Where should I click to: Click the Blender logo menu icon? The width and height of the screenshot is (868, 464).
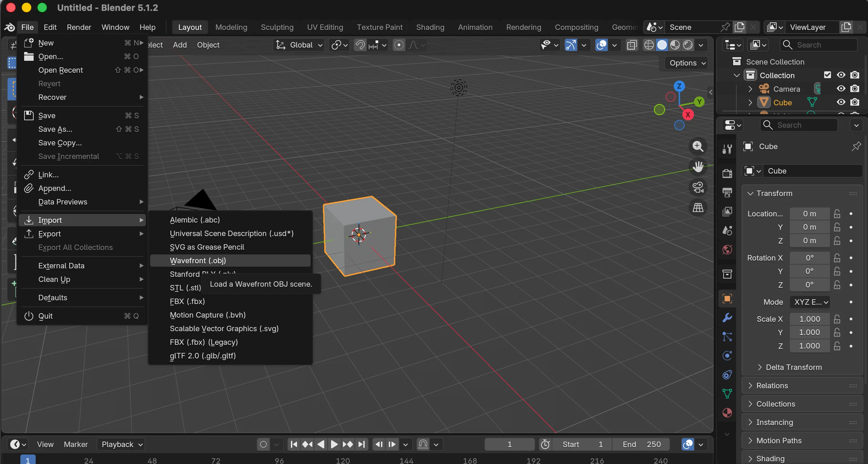[x=10, y=27]
